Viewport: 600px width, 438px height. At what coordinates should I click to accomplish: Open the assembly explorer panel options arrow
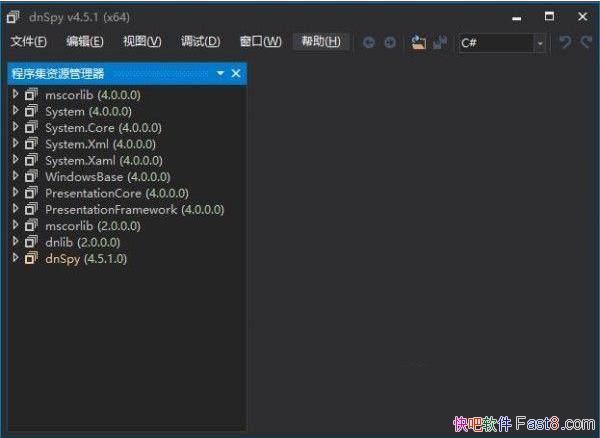[220, 73]
